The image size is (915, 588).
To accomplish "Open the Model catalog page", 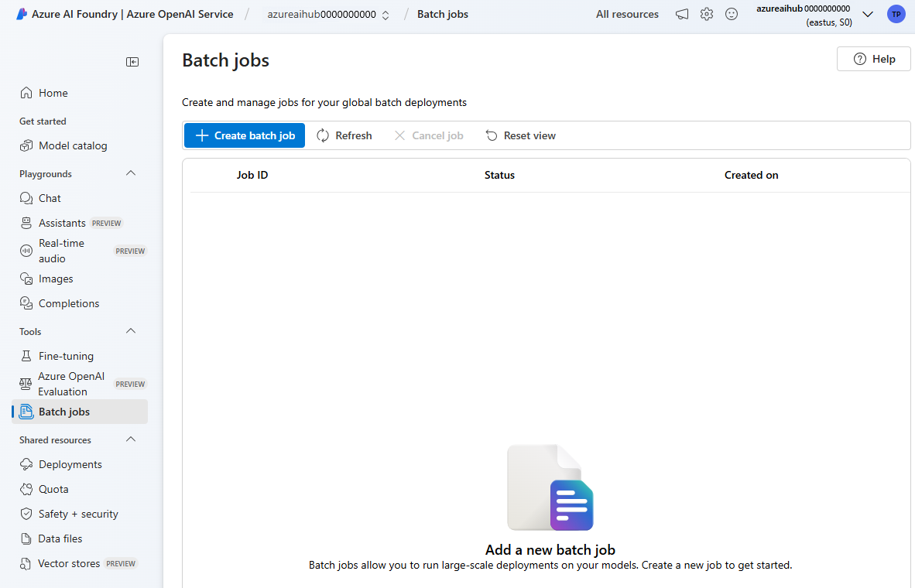I will click(x=73, y=145).
